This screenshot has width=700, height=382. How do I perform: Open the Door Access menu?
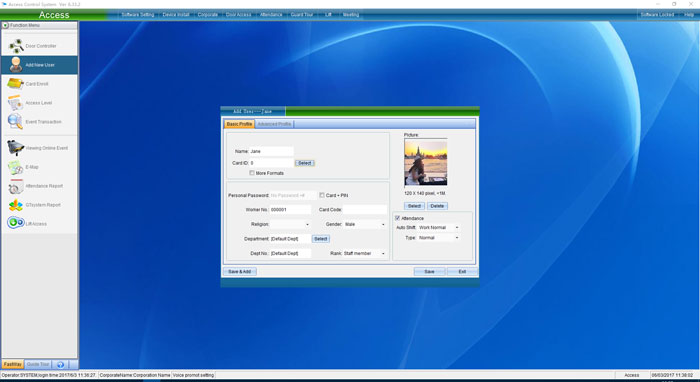(238, 15)
